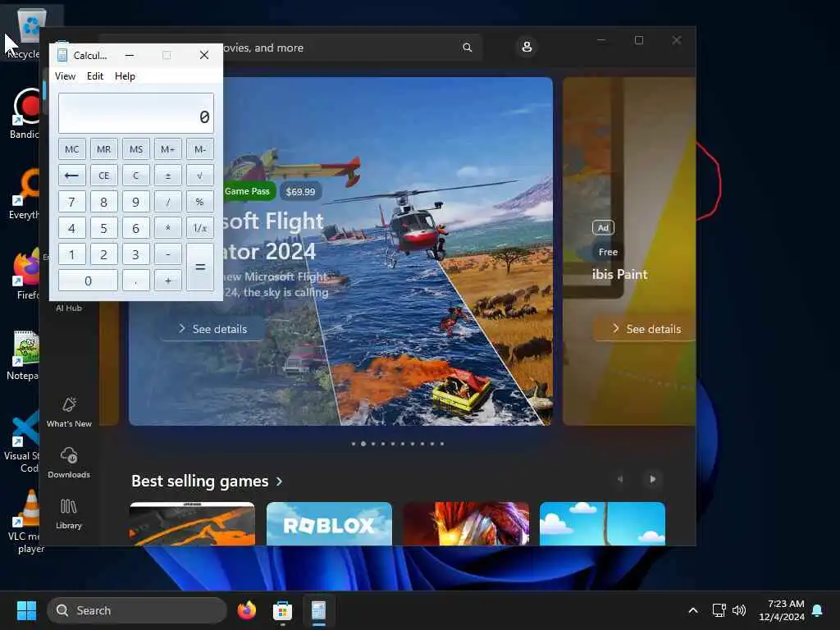Click the percent key in Calculator

pos(200,202)
